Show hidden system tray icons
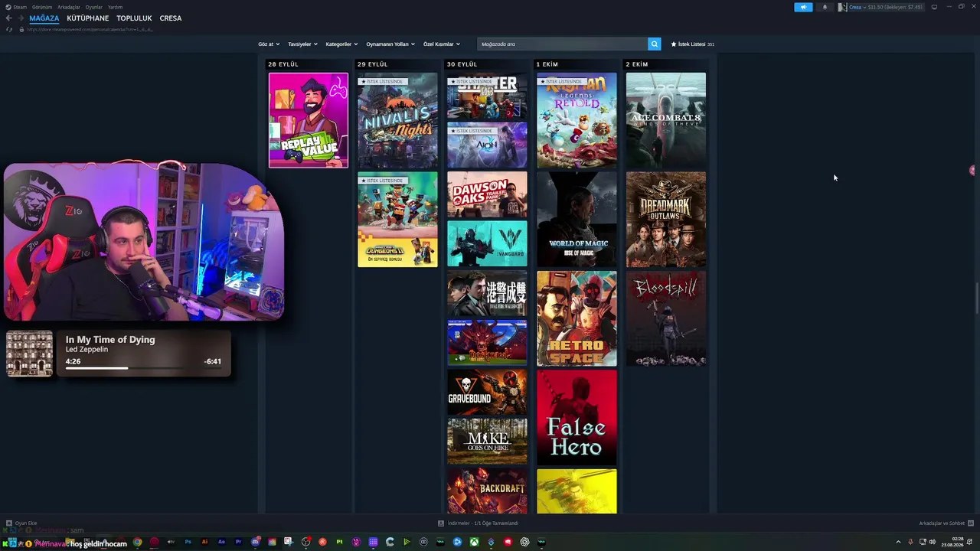Viewport: 980px width, 551px height. click(898, 542)
